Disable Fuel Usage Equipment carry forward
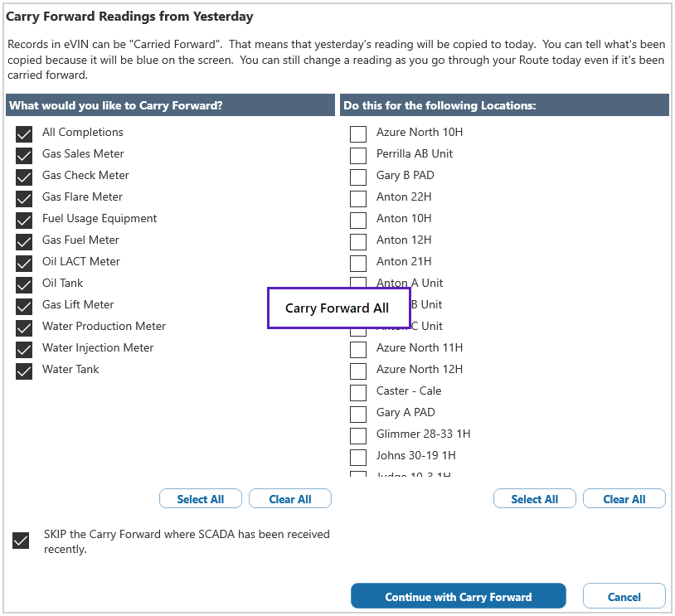The image size is (675, 616). pos(24,220)
